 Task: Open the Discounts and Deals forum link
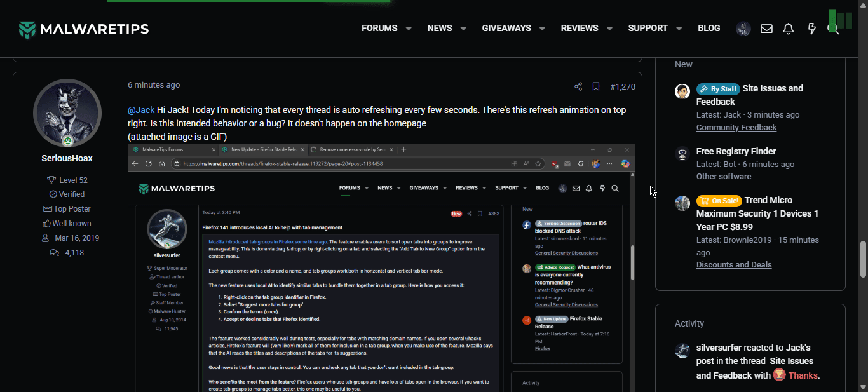[x=734, y=264]
